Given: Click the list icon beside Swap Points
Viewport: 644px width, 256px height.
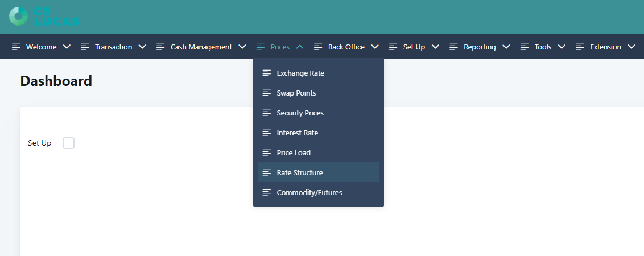Looking at the screenshot, I should [266, 93].
